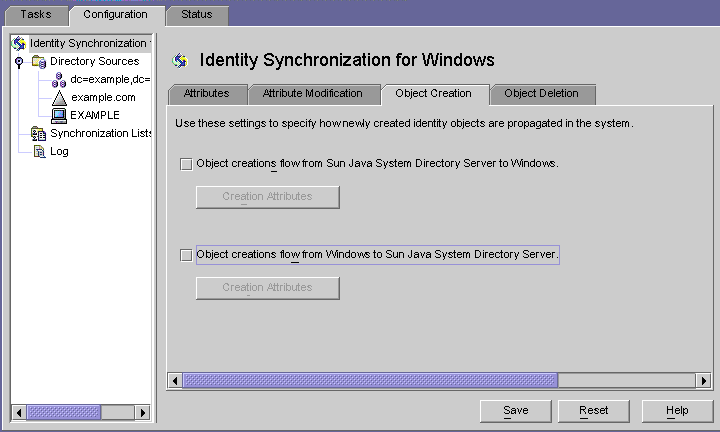Open the Object Creation tab
This screenshot has width=720, height=432.
tap(433, 94)
